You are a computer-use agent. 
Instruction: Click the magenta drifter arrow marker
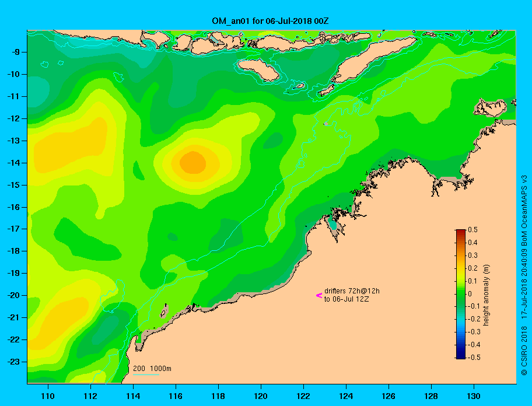click(319, 295)
